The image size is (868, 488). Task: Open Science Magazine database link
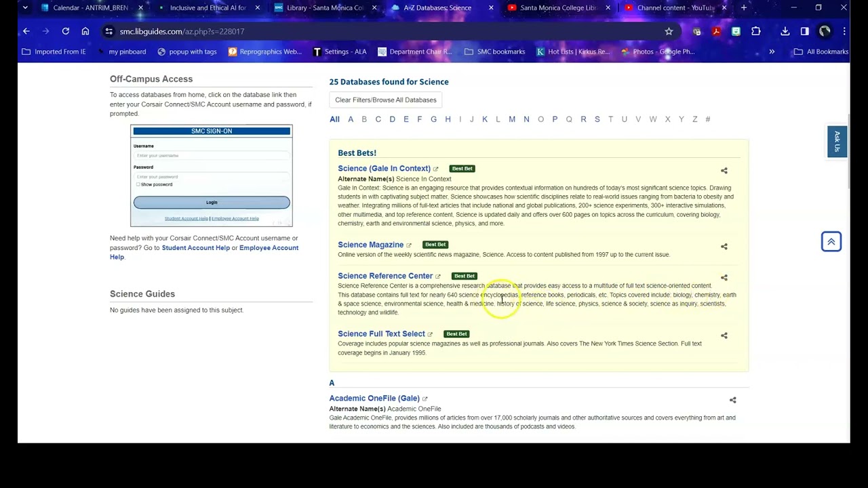[370, 245]
